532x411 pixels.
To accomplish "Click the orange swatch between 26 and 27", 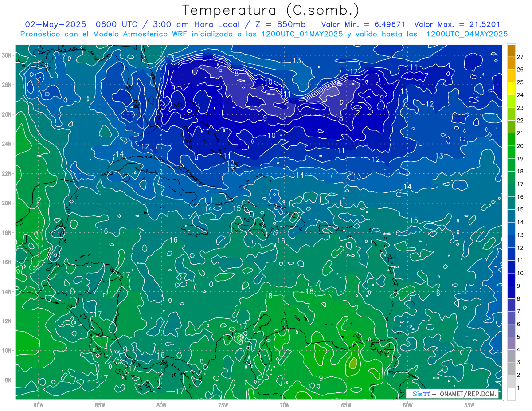I will tap(511, 63).
